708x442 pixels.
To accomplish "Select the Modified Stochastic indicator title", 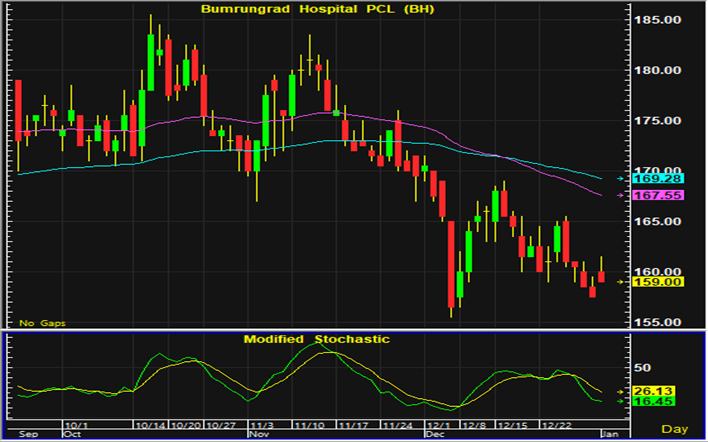I will 317,339.
